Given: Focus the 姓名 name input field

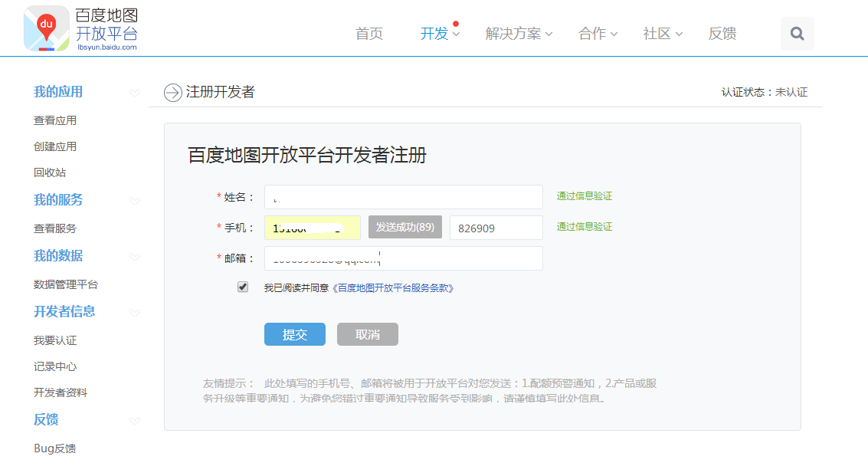Looking at the screenshot, I should pos(404,197).
